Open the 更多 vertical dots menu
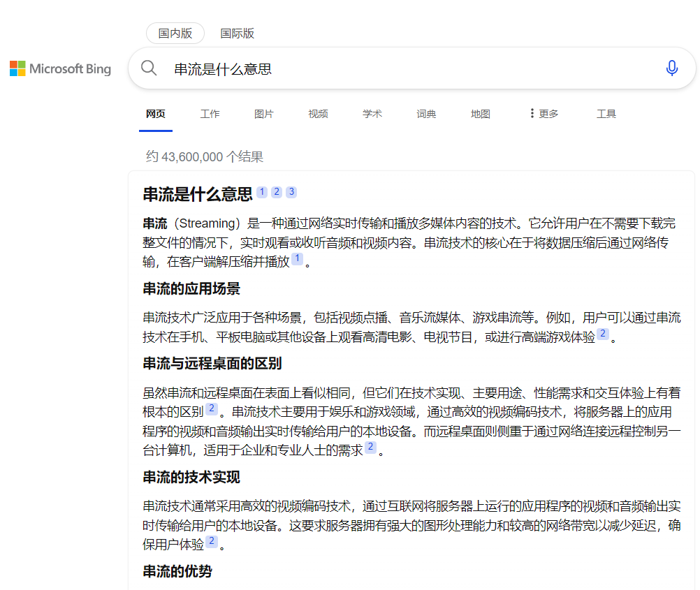Viewport: 700px width, 590px height. click(543, 113)
